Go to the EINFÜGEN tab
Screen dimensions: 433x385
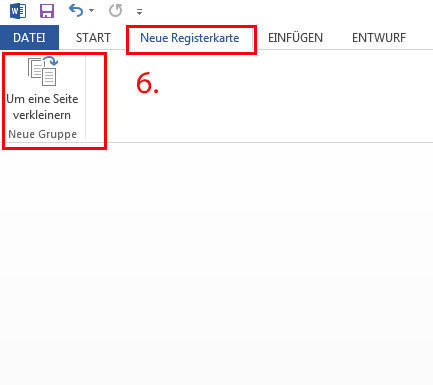295,38
